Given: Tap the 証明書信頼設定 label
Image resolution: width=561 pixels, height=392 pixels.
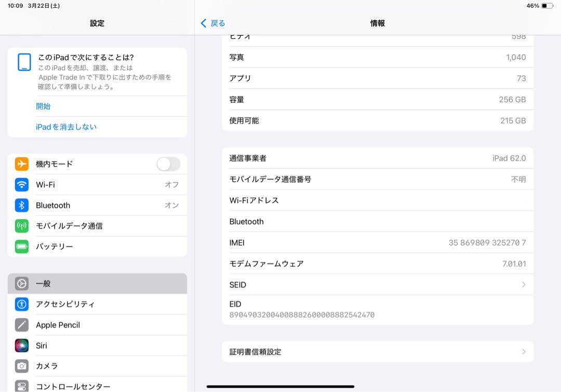Looking at the screenshot, I should (255, 352).
